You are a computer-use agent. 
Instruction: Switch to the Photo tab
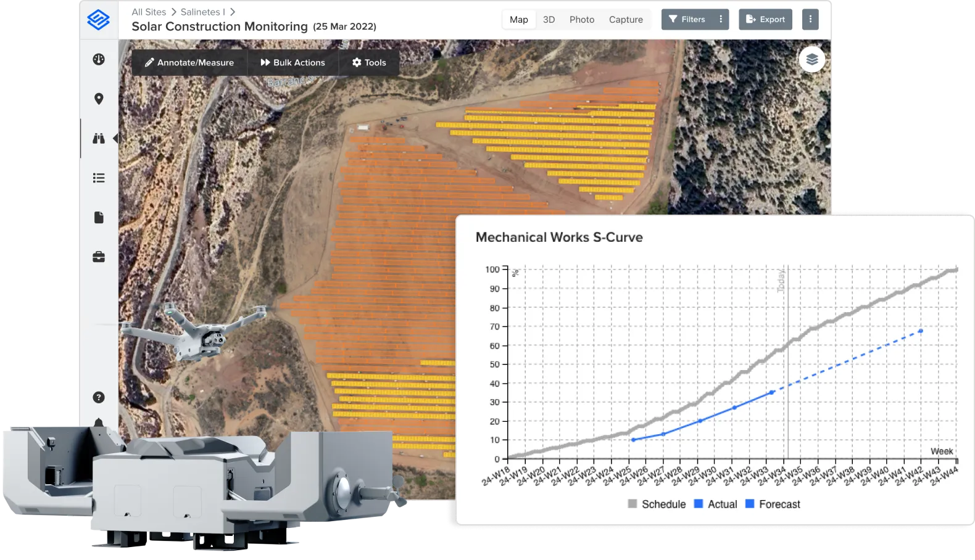coord(582,20)
